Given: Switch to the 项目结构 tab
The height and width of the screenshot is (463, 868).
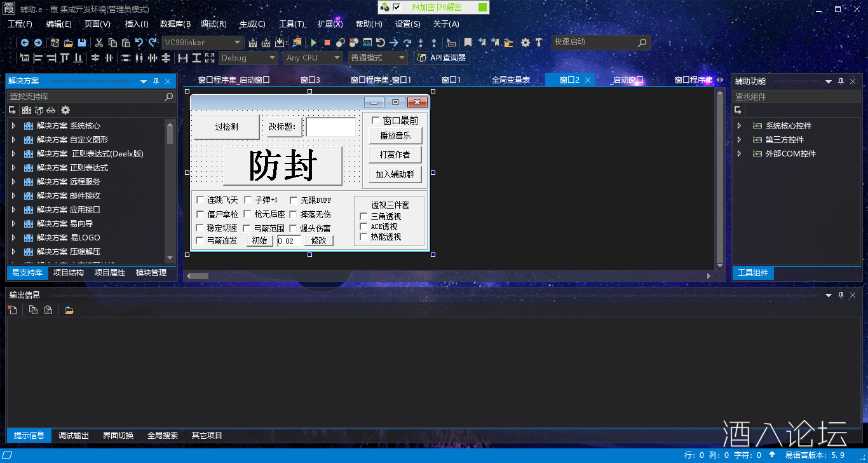Looking at the screenshot, I should (x=69, y=273).
